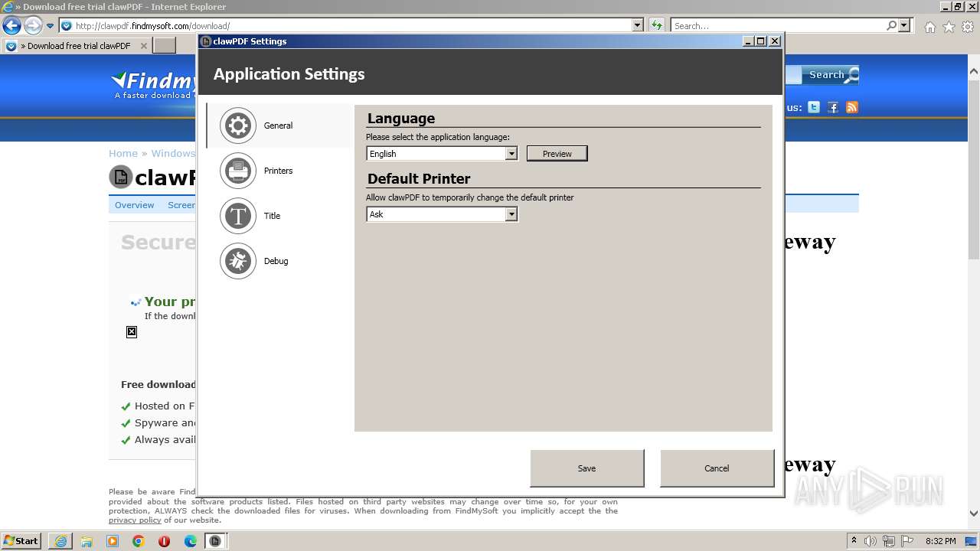
Task: Open media player from taskbar
Action: (x=113, y=541)
